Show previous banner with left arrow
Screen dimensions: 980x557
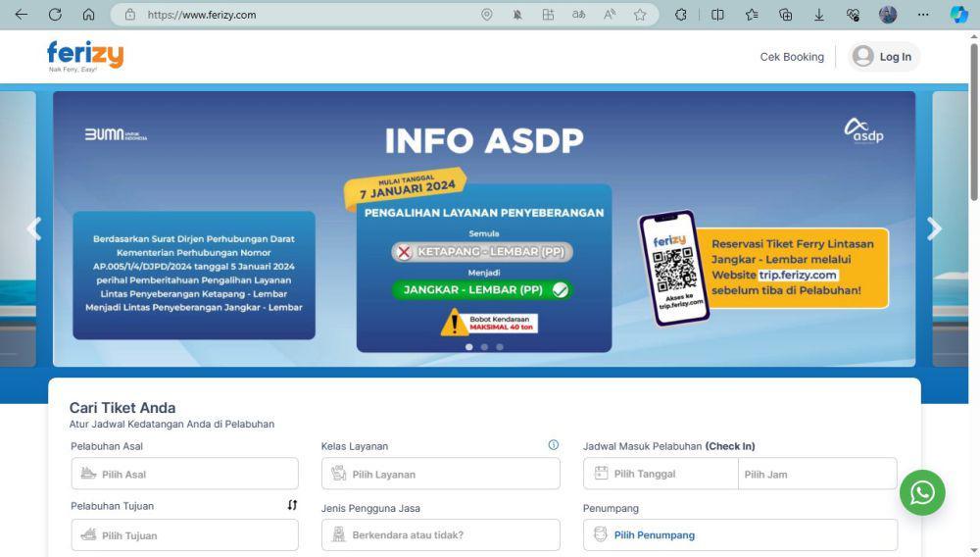[x=33, y=228]
